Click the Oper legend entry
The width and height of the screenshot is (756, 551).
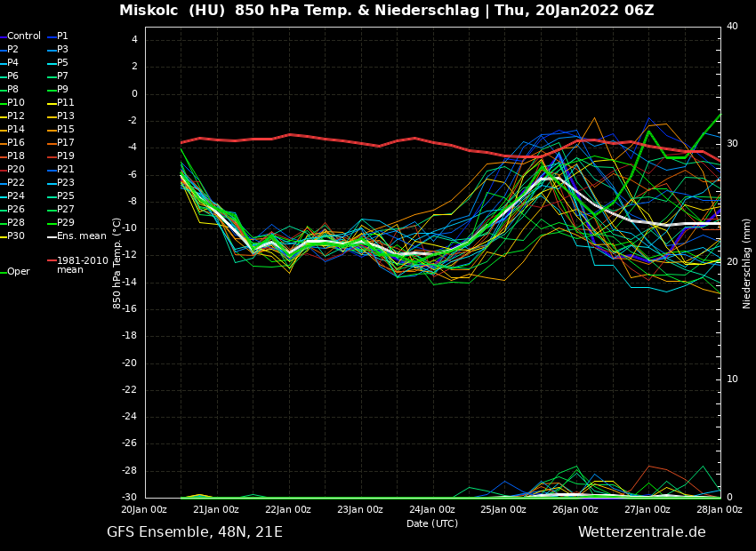click(18, 272)
